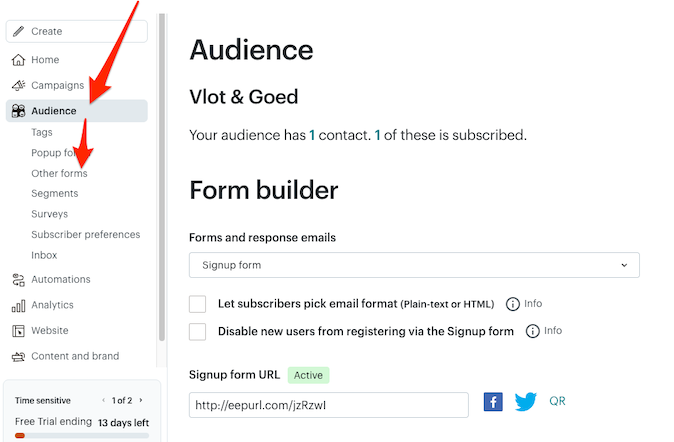Screen dimensions: 674x442
Task: Share signup form on Facebook
Action: [493, 402]
